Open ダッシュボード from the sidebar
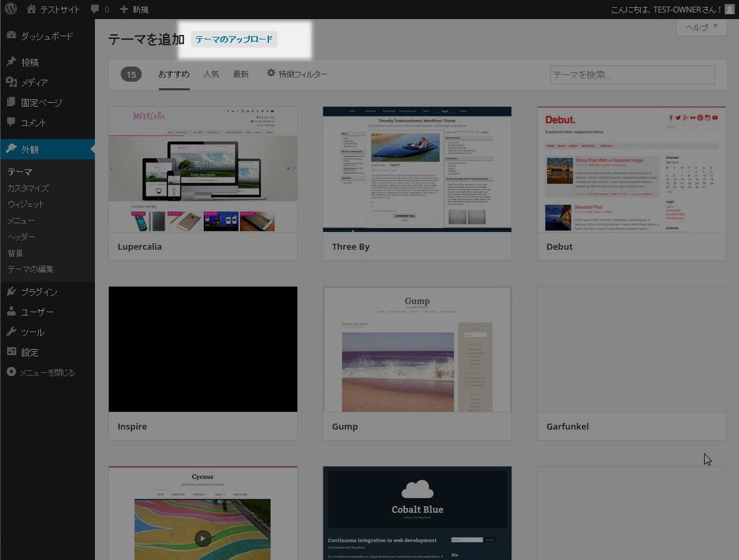This screenshot has width=739, height=560. pyautogui.click(x=46, y=36)
